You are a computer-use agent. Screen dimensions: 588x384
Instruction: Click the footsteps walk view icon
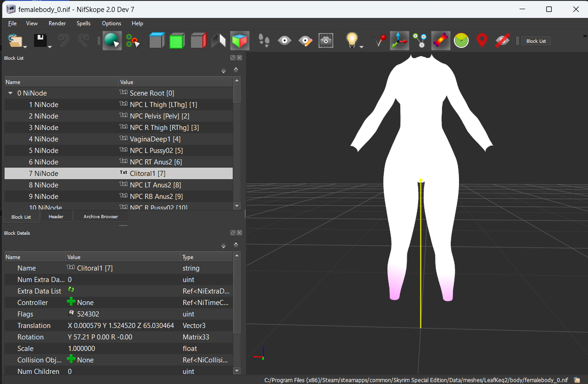pyautogui.click(x=264, y=41)
